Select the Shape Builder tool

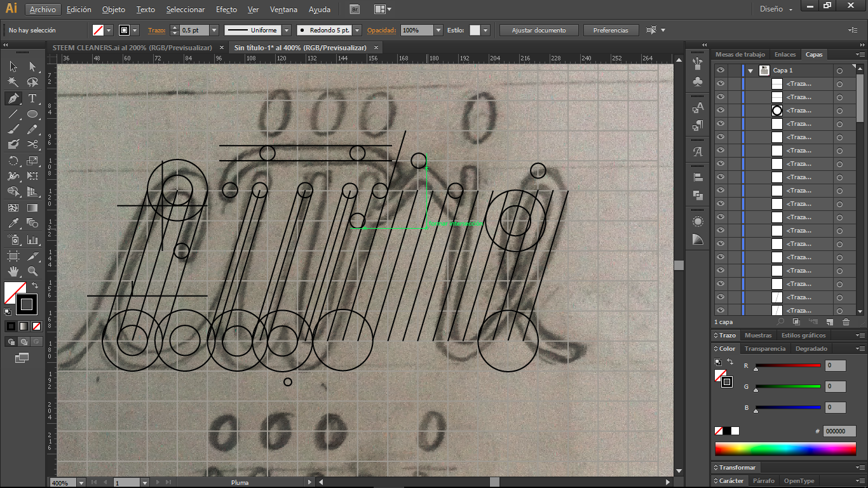[x=13, y=192]
